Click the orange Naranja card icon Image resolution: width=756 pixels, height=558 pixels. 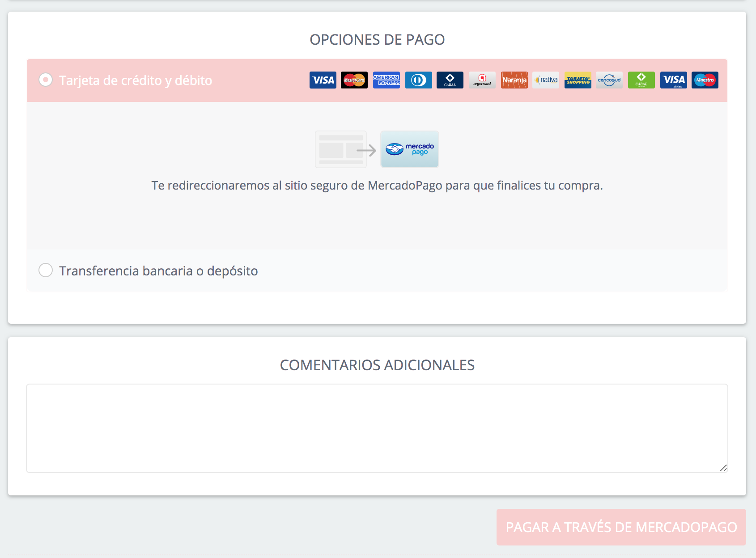click(514, 80)
